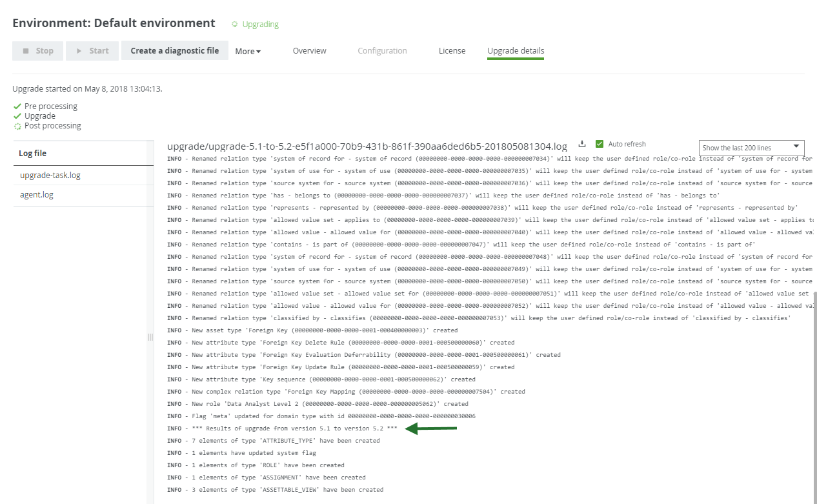Go to the License tab

[x=452, y=51]
